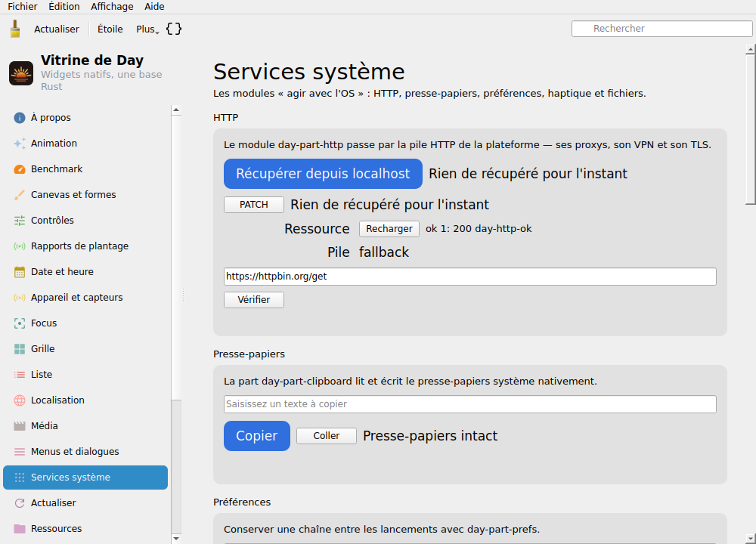Click the Date et heure calendar icon
This screenshot has height=544, width=756.
pos(20,272)
